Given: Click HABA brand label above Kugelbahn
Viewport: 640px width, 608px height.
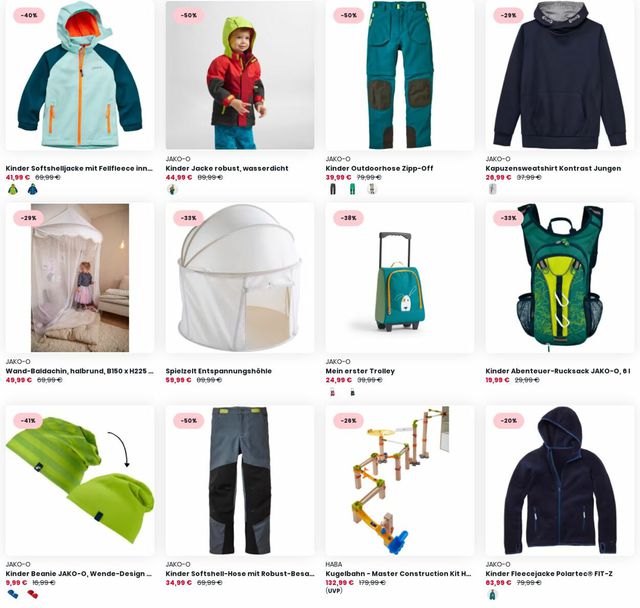Looking at the screenshot, I should pyautogui.click(x=333, y=564).
